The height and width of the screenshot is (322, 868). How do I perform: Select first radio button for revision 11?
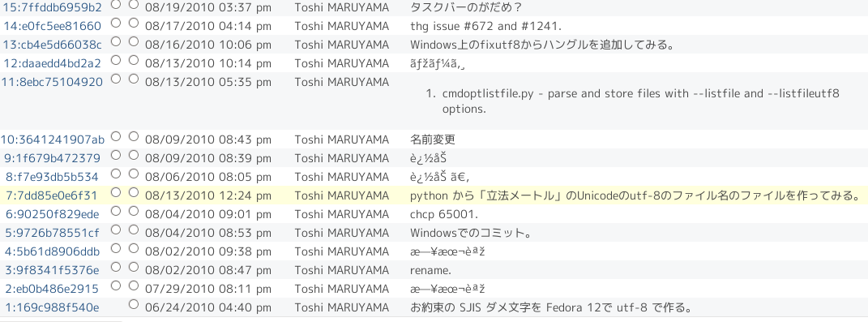point(116,79)
